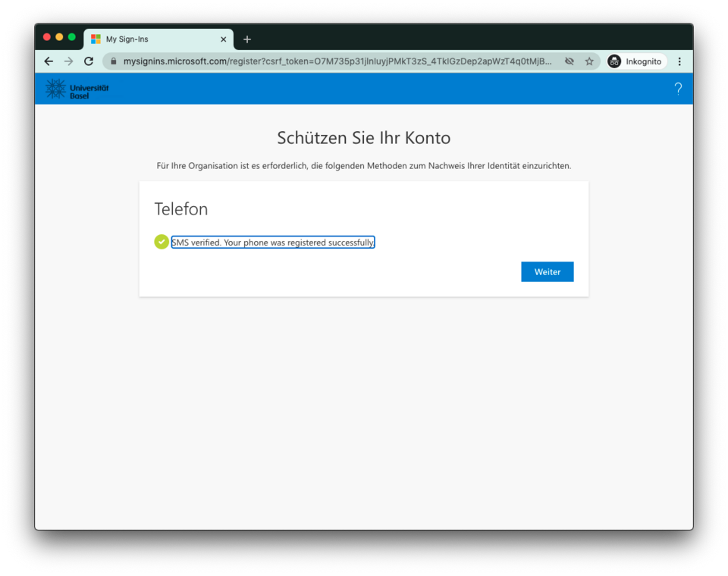Click the browser forward arrow
This screenshot has height=576, width=728.
[69, 61]
